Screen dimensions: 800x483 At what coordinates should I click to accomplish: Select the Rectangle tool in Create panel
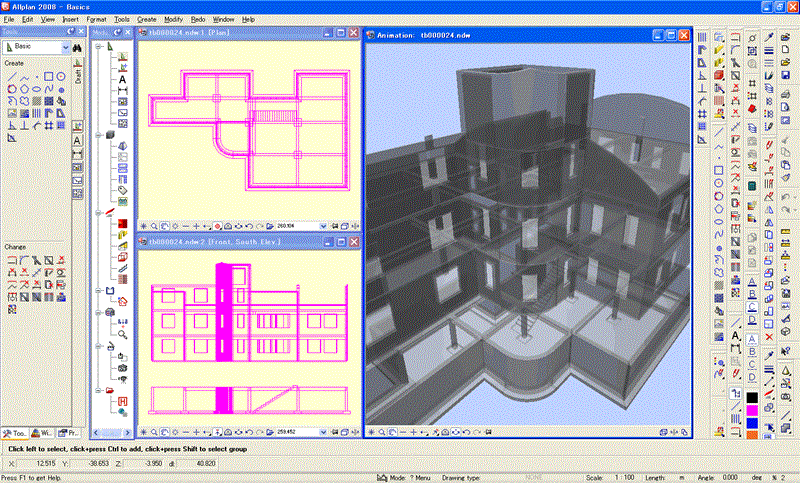pos(48,77)
